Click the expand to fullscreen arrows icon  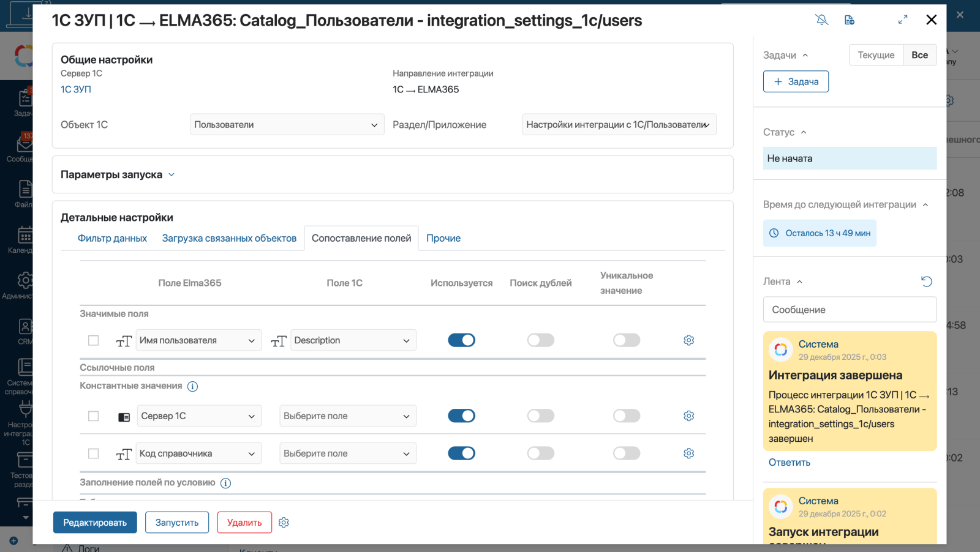(x=903, y=20)
